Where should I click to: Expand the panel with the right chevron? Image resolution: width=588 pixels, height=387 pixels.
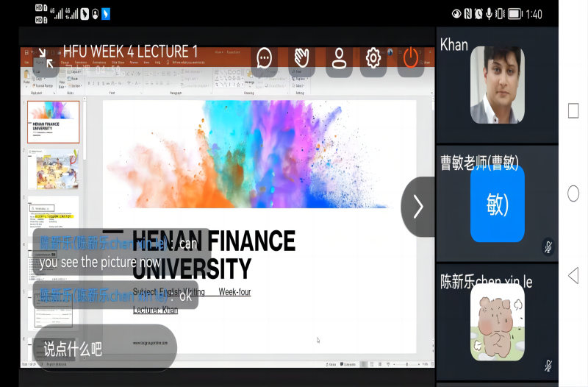point(418,207)
